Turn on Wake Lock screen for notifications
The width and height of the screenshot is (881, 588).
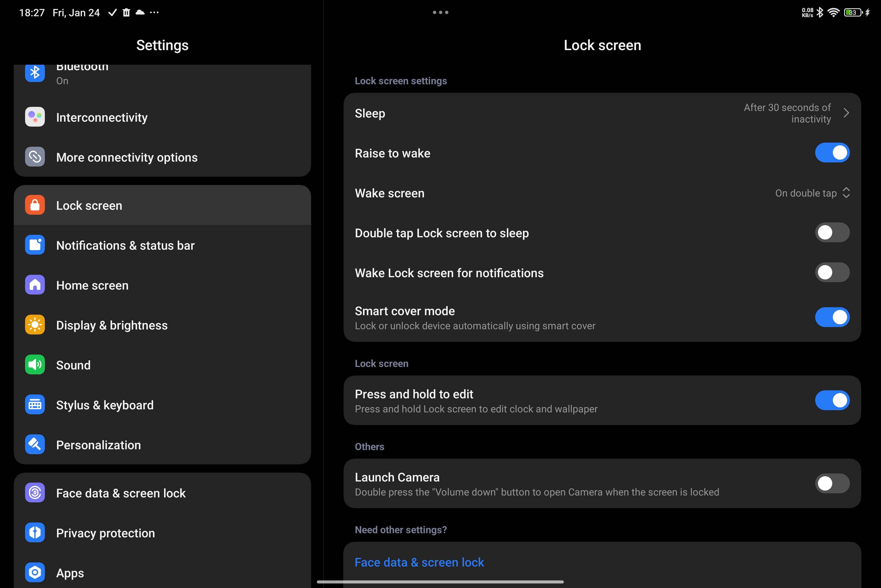[x=832, y=273]
